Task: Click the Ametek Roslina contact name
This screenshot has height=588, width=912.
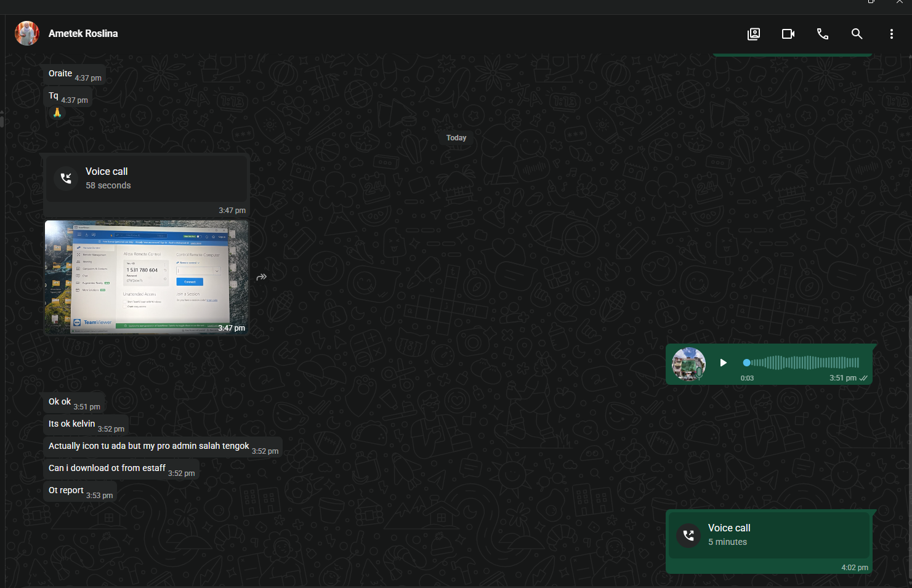Action: (x=83, y=33)
